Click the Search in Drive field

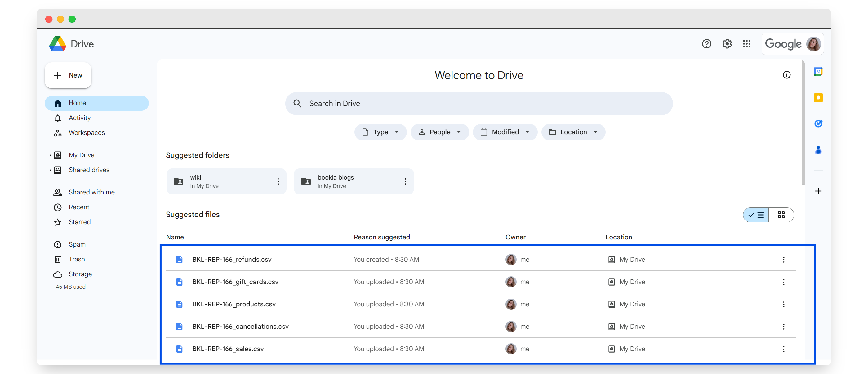(479, 104)
